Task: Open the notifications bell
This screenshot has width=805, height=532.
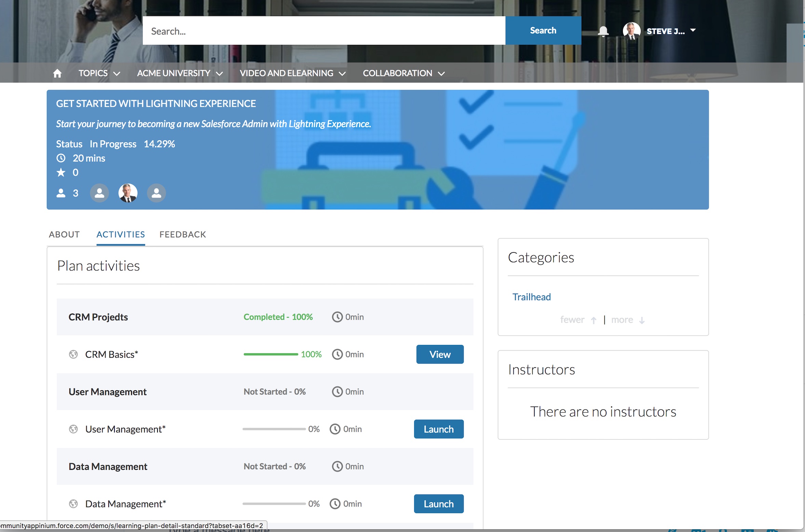Action: [x=603, y=31]
